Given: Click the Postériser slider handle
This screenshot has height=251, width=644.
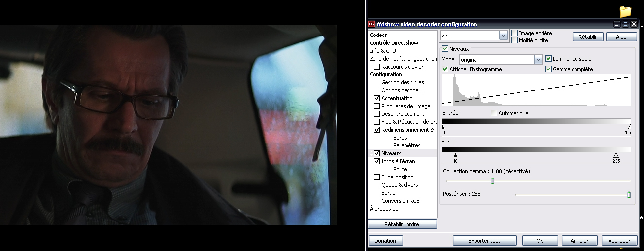Looking at the screenshot, I should pos(629,195).
